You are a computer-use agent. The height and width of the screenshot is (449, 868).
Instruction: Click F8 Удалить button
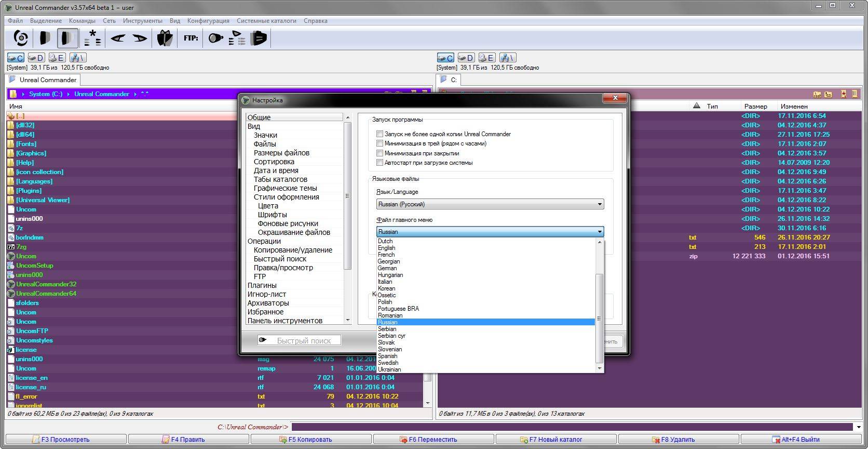[x=678, y=440]
